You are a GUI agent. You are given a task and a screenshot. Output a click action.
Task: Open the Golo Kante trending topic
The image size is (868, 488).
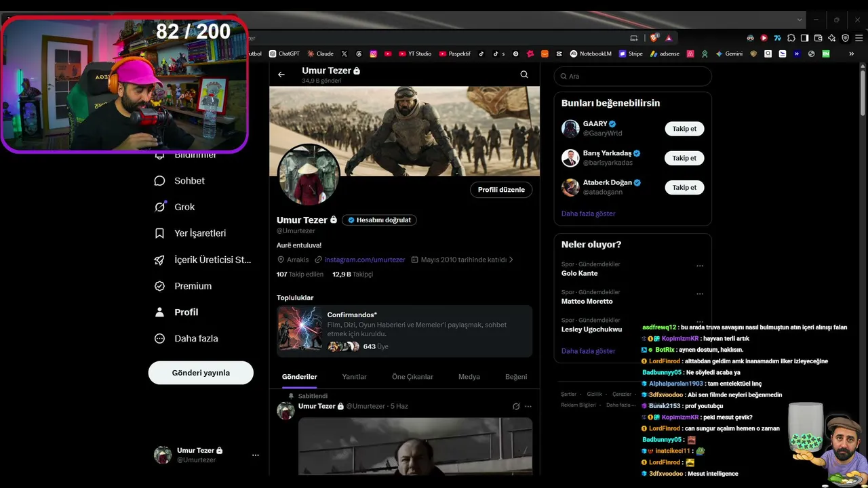[580, 273]
